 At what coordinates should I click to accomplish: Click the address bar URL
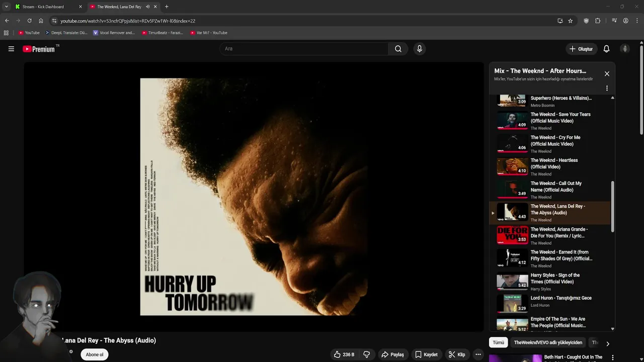point(128,21)
